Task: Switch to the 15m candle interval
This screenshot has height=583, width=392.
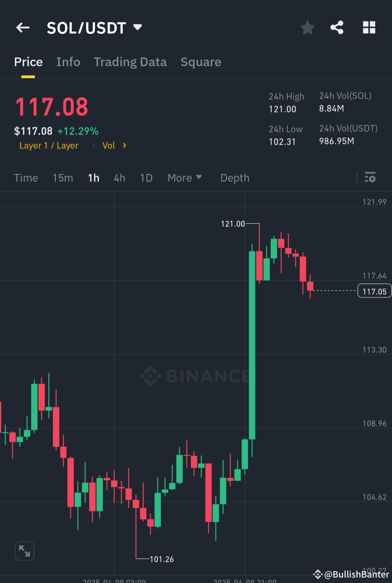Action: point(62,178)
